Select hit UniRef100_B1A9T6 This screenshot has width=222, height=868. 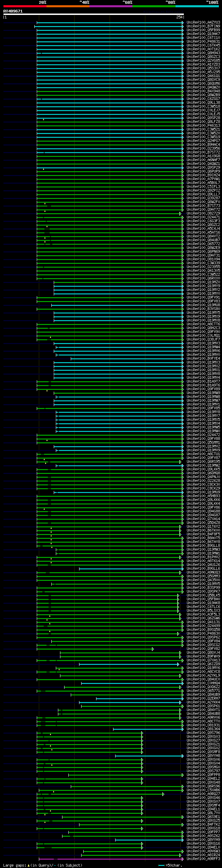(203, 385)
